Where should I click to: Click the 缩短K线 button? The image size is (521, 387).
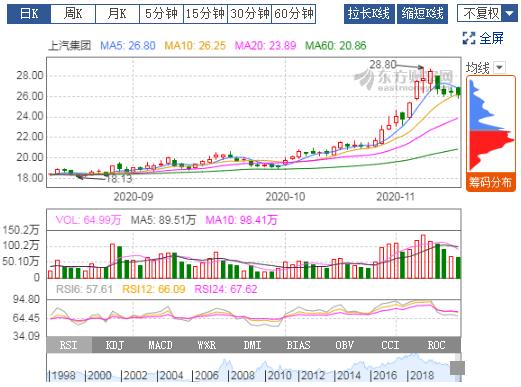pos(422,14)
